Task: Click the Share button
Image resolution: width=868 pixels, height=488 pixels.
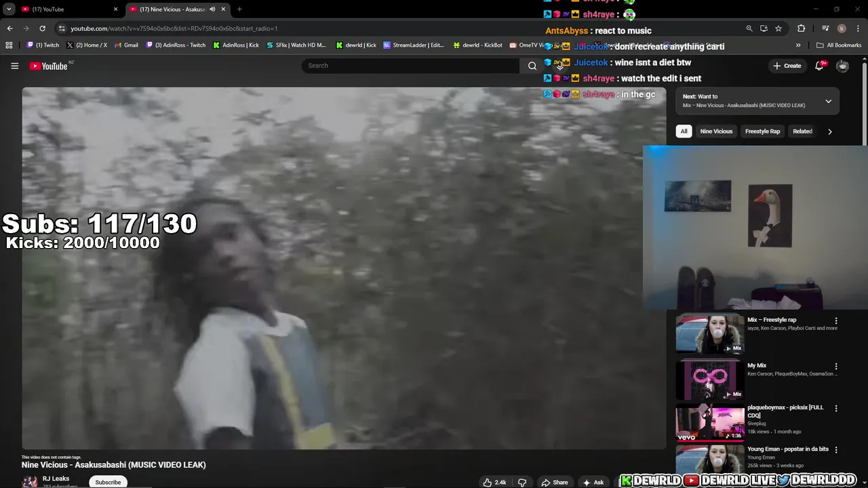Action: pos(555,483)
